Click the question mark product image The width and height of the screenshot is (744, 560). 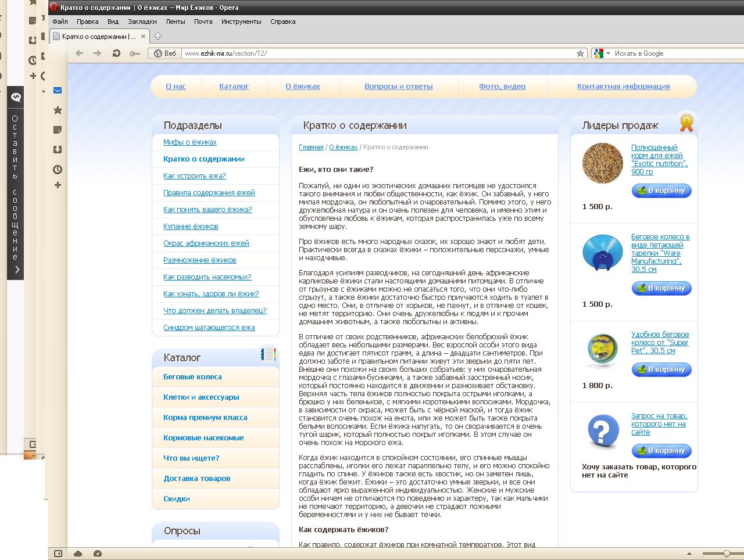click(x=603, y=432)
